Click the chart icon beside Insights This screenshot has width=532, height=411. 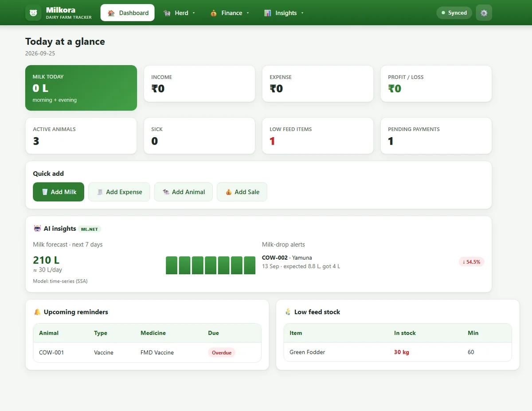(x=268, y=13)
